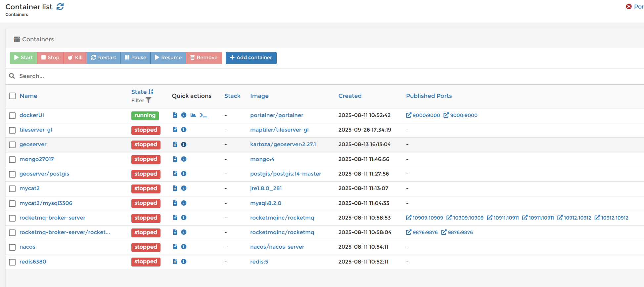The width and height of the screenshot is (644, 287).
Task: Open inspect icon for geoserver/postgis row
Action: pyautogui.click(x=184, y=174)
